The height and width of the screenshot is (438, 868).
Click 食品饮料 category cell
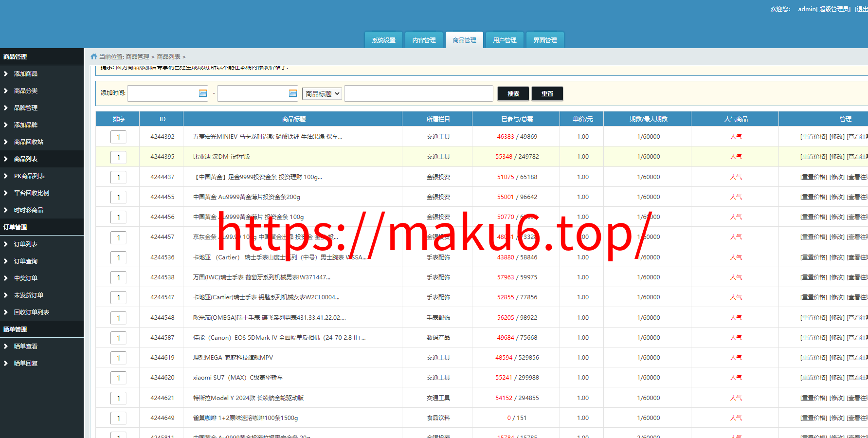pos(438,418)
